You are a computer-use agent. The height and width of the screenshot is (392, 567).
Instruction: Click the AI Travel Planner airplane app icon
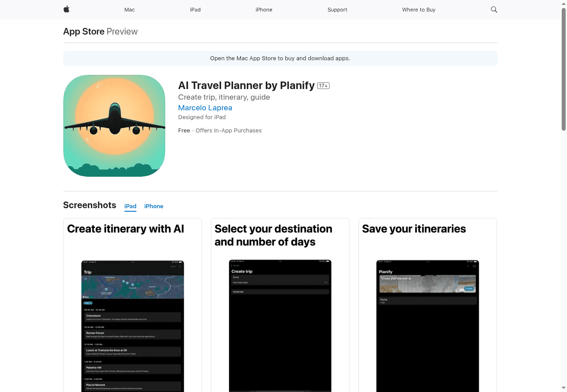tap(114, 126)
